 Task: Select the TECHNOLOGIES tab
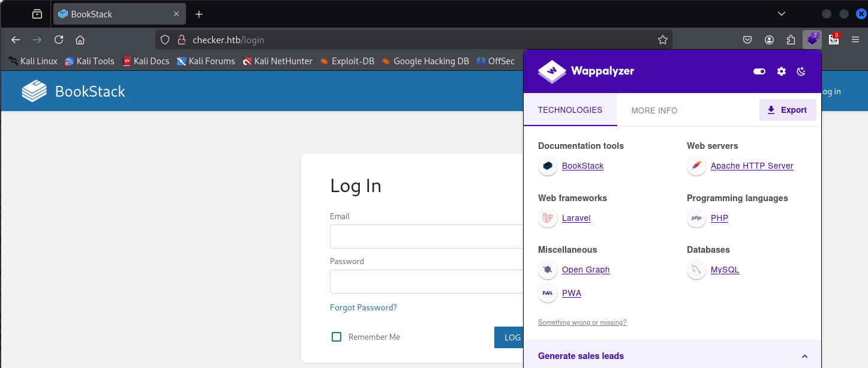point(570,110)
